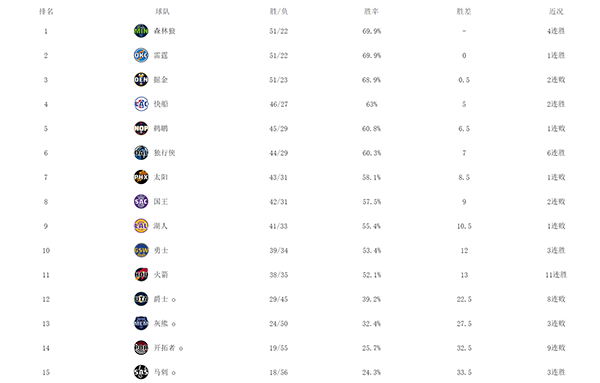Open the 森林狼 team name link
This screenshot has height=383, width=600.
[165, 31]
